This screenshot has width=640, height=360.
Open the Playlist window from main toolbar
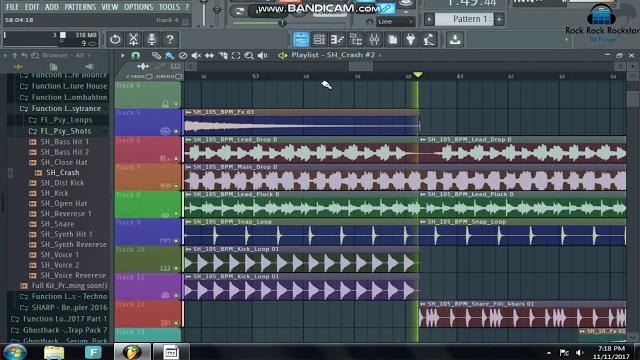coord(301,40)
